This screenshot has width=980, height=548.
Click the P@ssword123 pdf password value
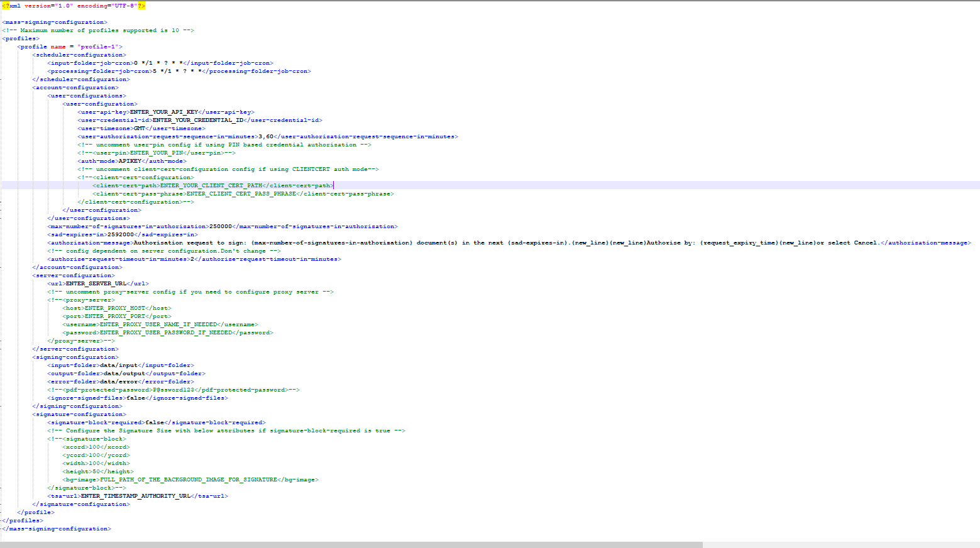tap(173, 390)
